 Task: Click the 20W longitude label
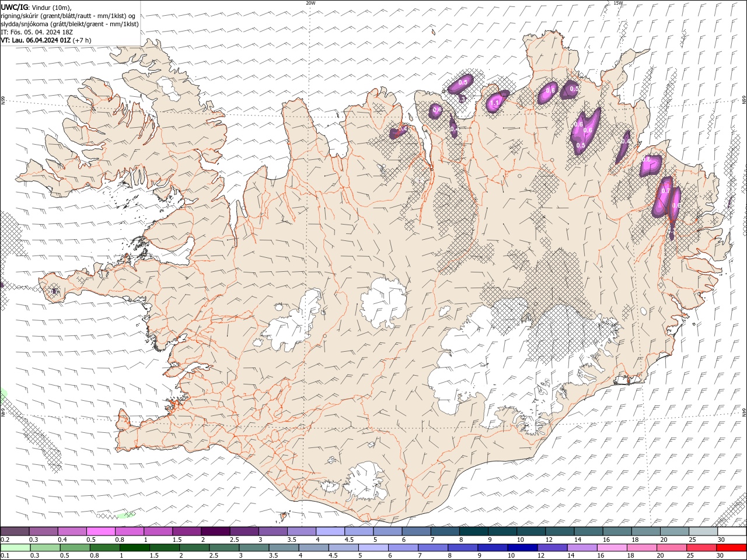tap(310, 3)
